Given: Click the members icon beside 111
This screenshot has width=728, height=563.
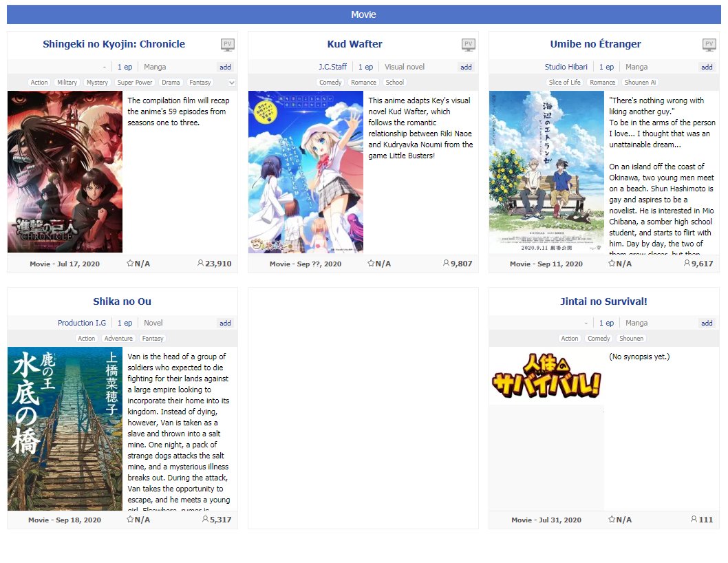Looking at the screenshot, I should (x=694, y=520).
